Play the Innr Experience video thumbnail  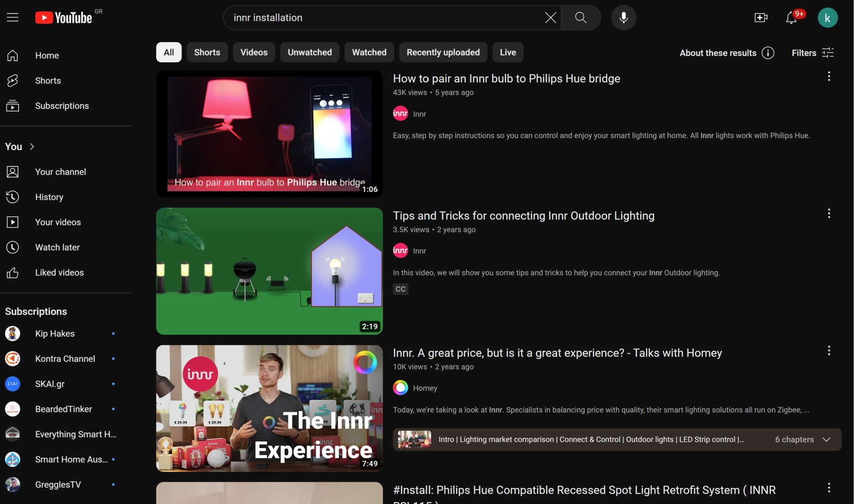pyautogui.click(x=269, y=408)
